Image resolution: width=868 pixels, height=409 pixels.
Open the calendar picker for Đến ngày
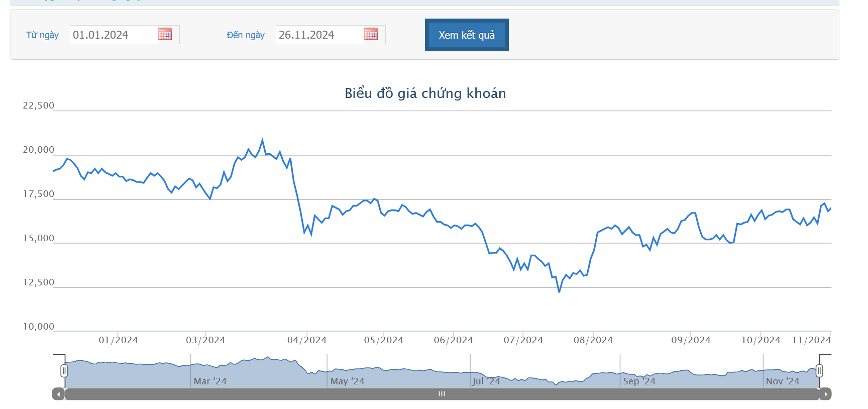coord(371,34)
